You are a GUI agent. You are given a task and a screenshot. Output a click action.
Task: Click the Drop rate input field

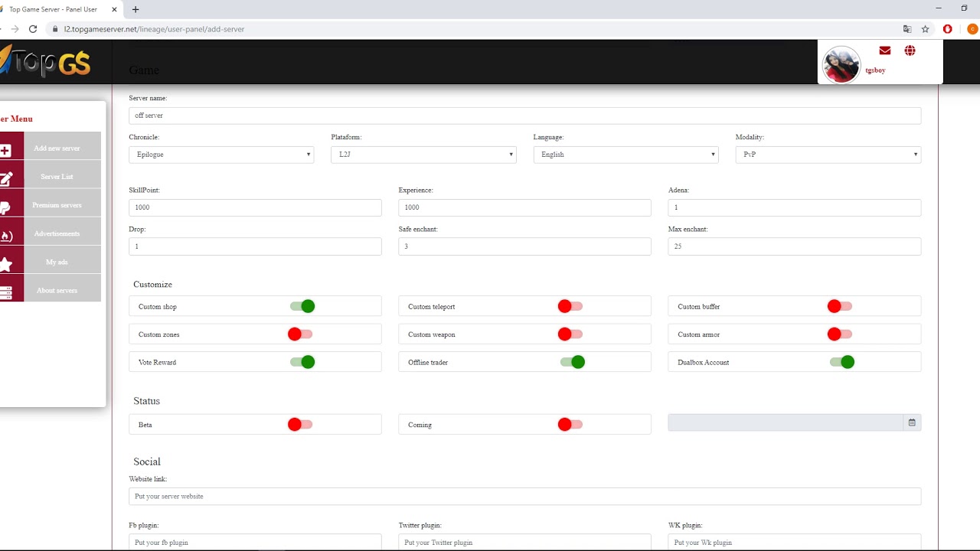click(255, 246)
